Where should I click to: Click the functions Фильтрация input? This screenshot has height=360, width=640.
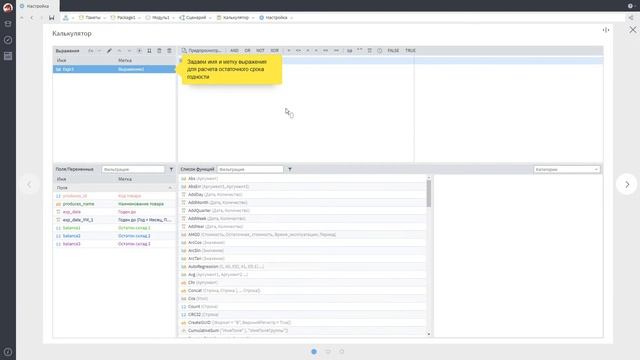(x=250, y=169)
